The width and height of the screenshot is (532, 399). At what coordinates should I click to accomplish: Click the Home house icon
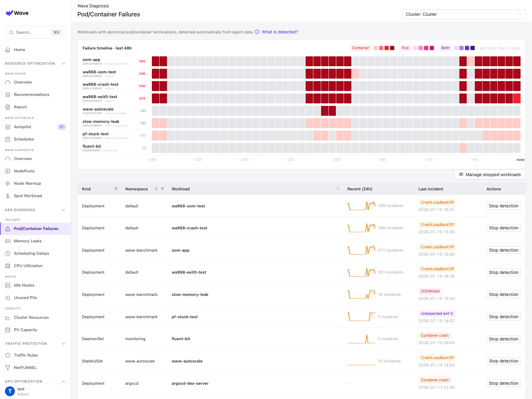(x=8, y=50)
